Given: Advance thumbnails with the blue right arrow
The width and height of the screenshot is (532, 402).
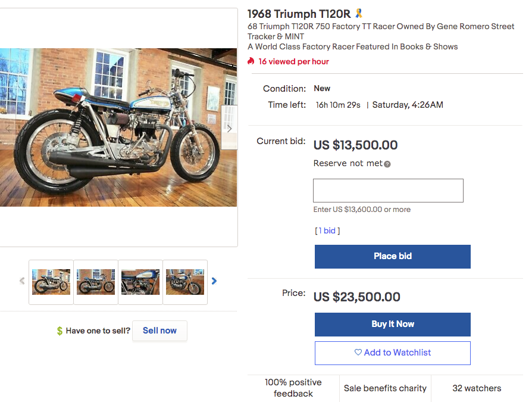Looking at the screenshot, I should (214, 281).
